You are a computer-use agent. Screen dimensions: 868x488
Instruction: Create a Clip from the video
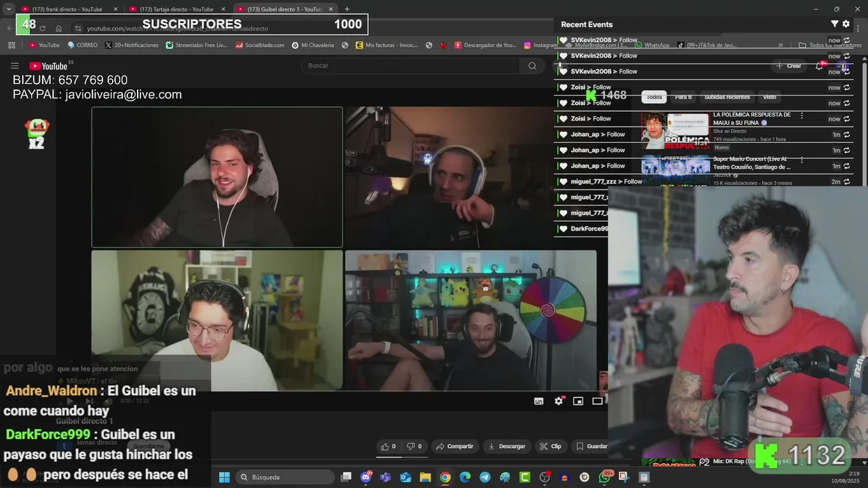coord(551,446)
